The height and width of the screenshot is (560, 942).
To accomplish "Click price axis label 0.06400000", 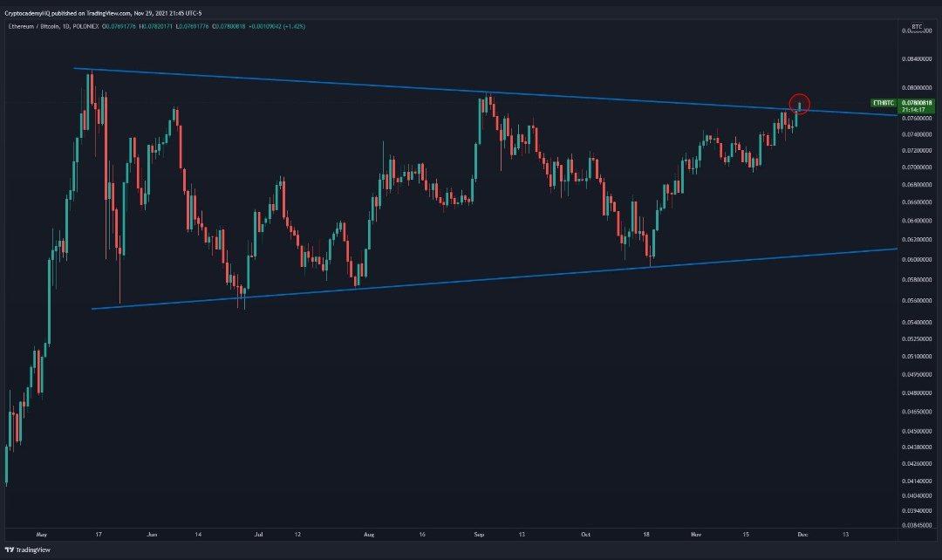I will click(917, 221).
